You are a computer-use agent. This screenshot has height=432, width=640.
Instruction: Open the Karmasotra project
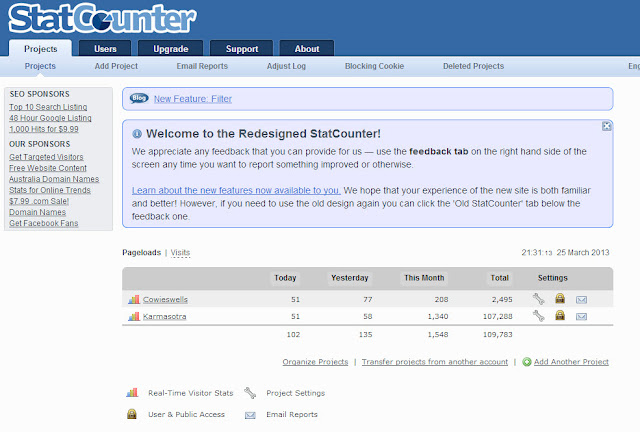[164, 316]
